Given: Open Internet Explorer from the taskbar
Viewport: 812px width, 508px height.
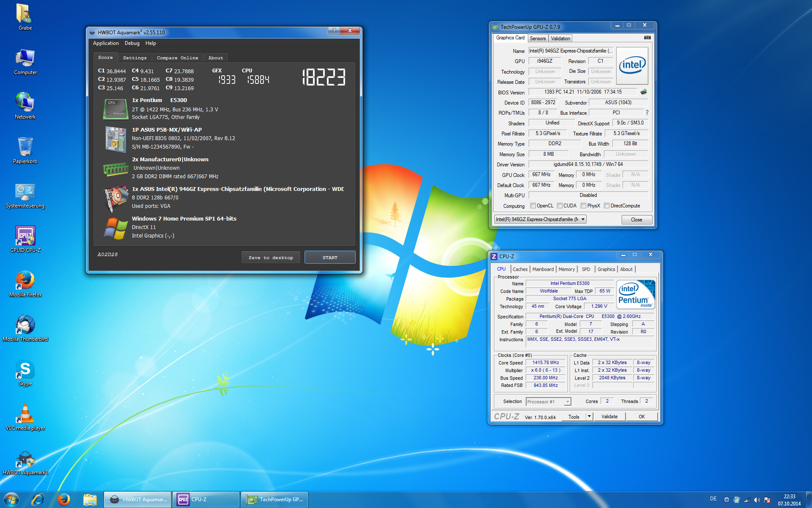Looking at the screenshot, I should coord(38,500).
